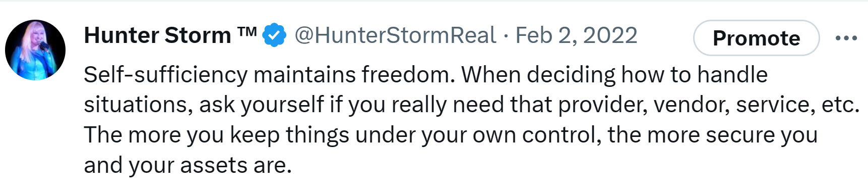Open Hunter Storm's profile picture
This screenshot has width=868, height=191.
click(35, 50)
